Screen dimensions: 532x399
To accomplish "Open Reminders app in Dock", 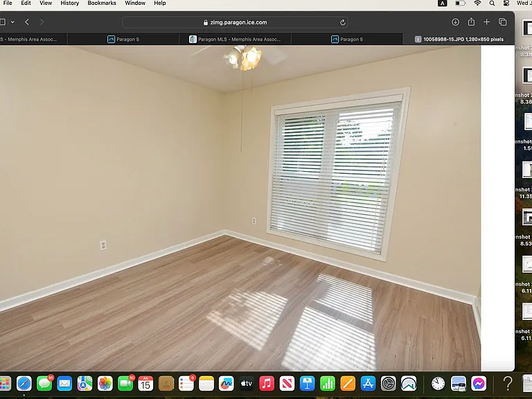I will pos(186,384).
